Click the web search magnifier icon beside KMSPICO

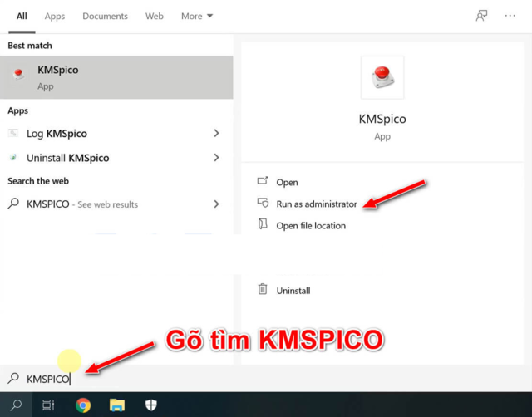[13, 204]
